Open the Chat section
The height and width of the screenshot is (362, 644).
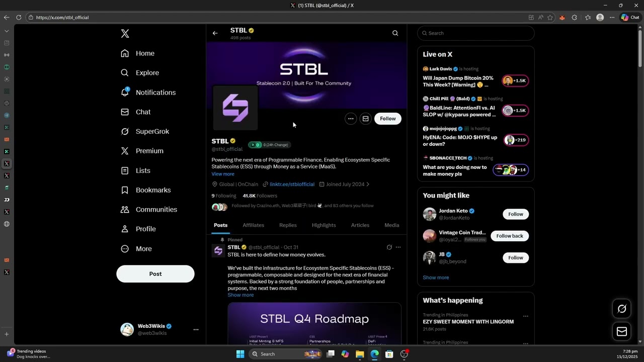pos(136,112)
